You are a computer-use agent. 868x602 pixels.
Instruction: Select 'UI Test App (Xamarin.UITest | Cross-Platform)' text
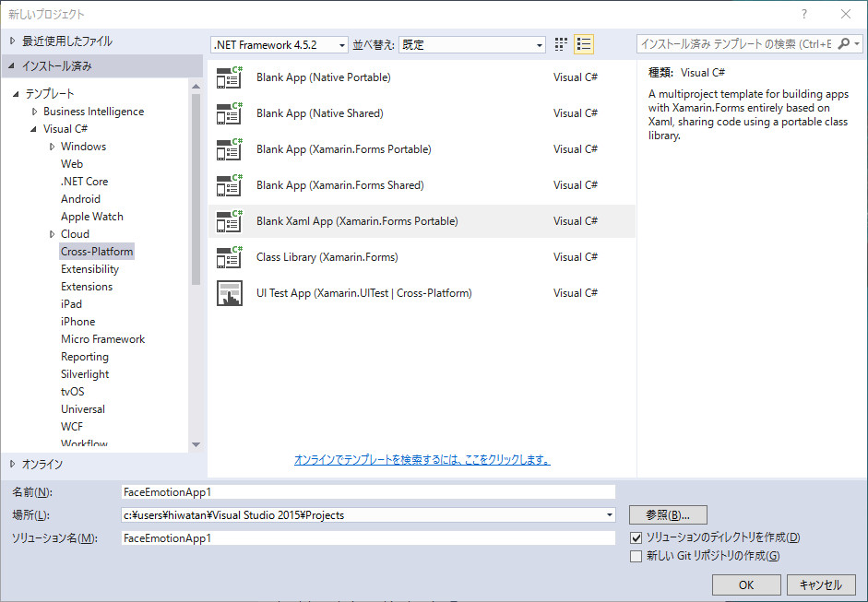pos(364,293)
